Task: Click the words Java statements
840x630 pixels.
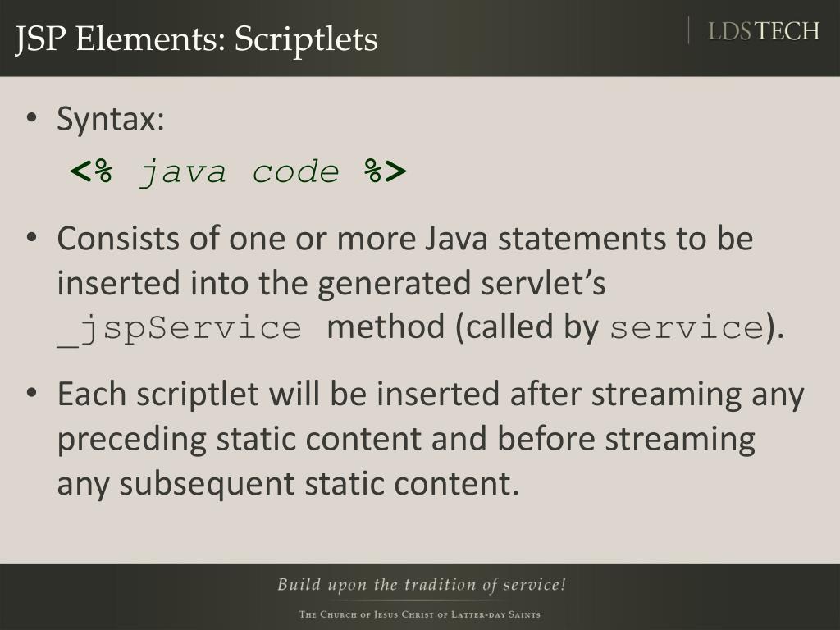Action: [x=546, y=239]
